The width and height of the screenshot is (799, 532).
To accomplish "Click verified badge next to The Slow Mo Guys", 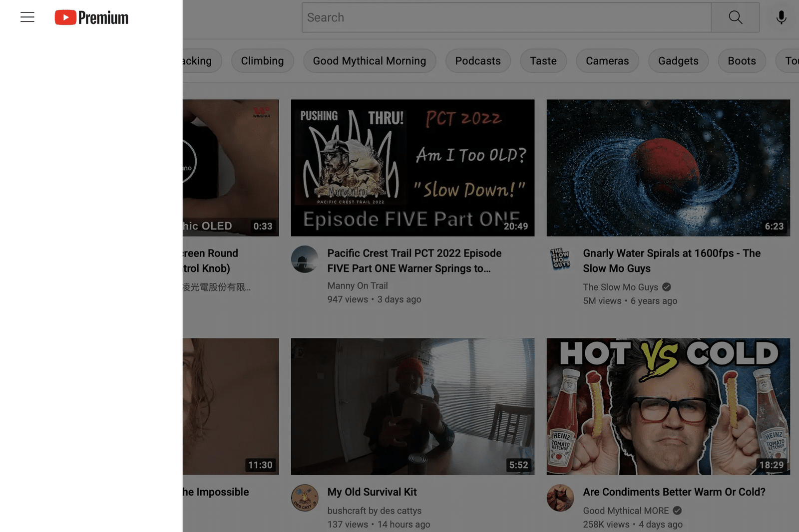I will pos(666,287).
